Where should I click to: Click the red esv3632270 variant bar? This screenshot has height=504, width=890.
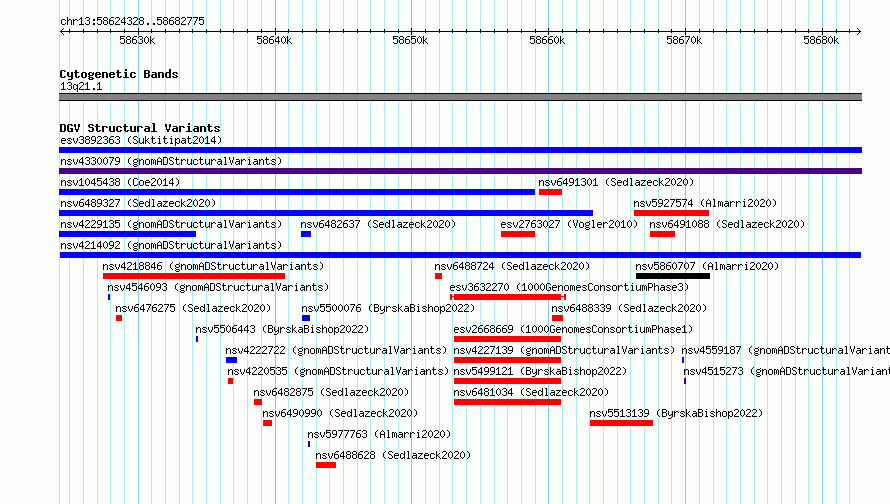coord(507,297)
